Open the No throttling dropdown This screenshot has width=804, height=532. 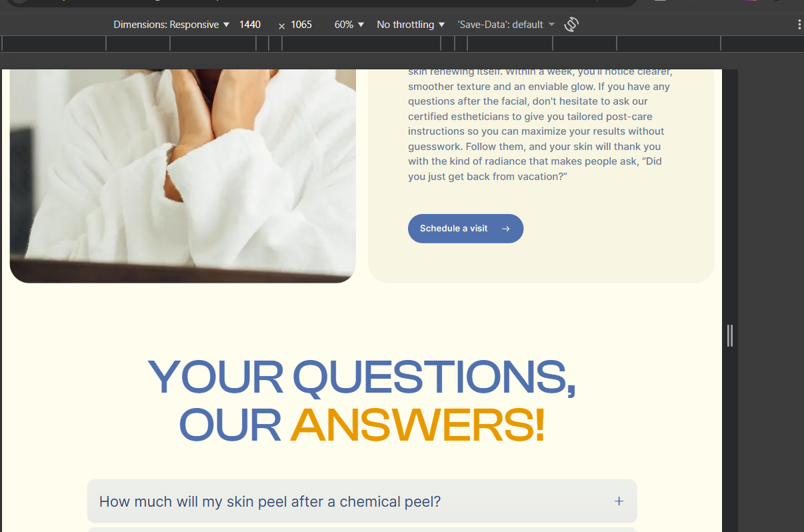tap(411, 25)
